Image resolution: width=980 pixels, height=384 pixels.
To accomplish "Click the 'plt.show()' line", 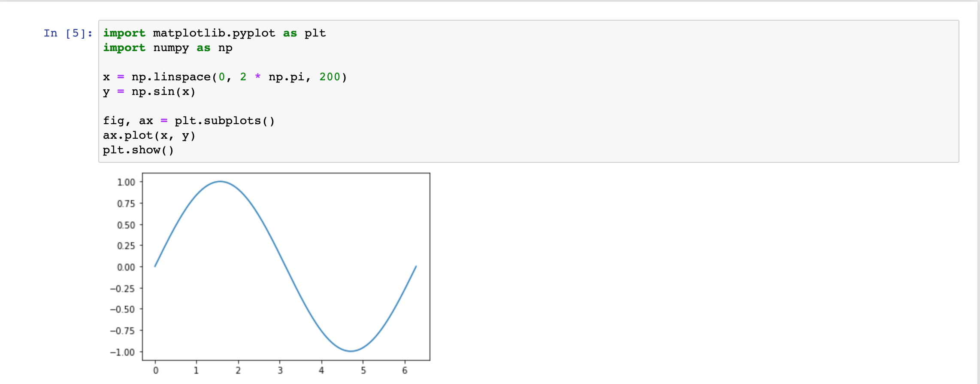I will 139,150.
